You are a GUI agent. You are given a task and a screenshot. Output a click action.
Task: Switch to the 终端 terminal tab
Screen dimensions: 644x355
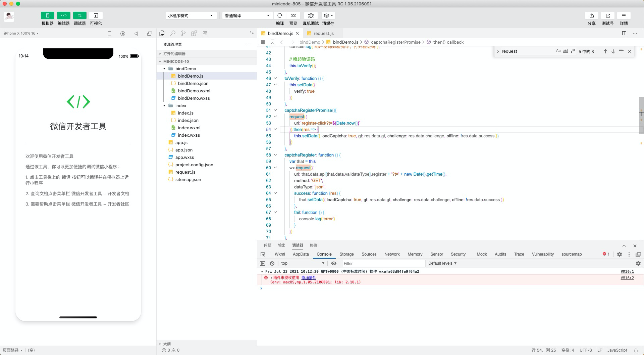tap(314, 245)
